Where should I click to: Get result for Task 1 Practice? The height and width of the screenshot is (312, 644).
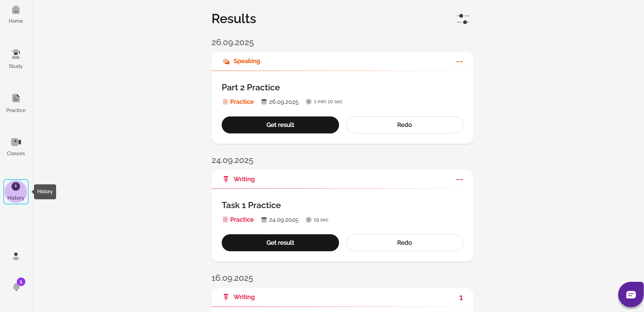point(280,243)
